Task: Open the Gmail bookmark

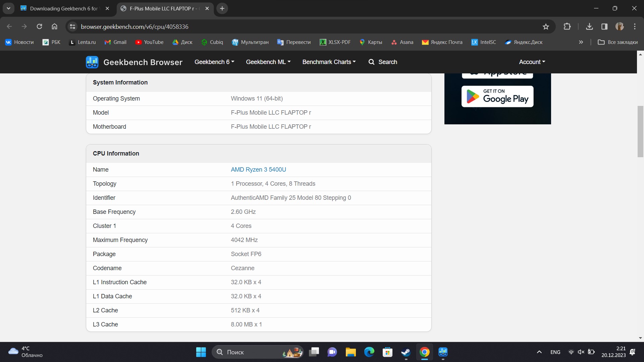Action: [115, 42]
